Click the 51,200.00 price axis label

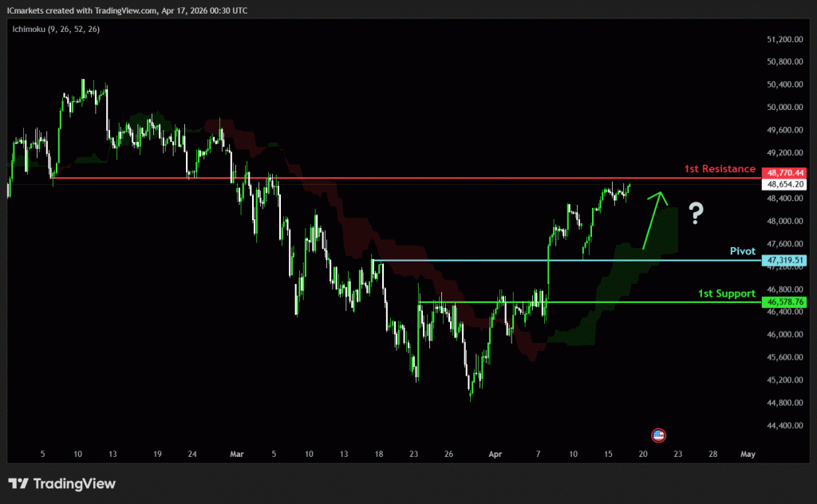(783, 39)
